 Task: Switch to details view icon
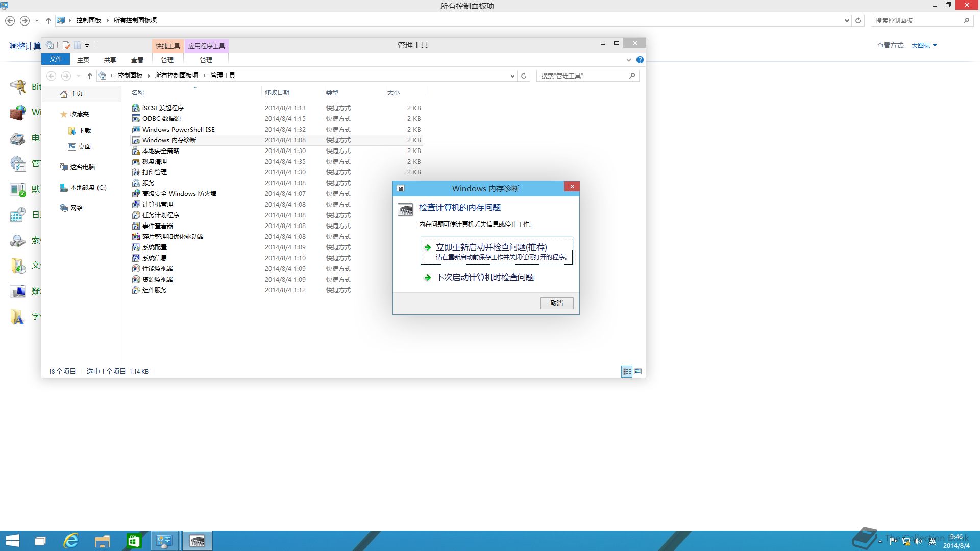(x=627, y=371)
